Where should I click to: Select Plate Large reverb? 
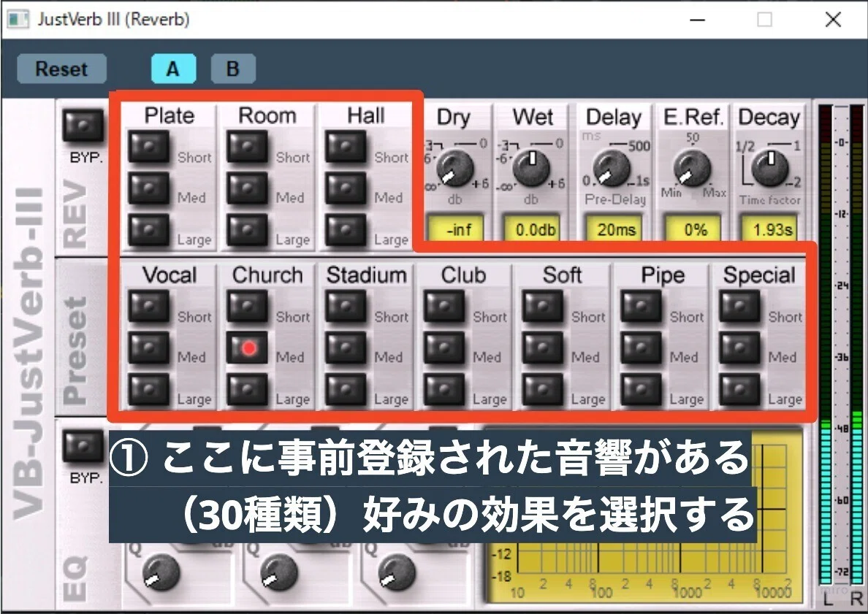tap(148, 229)
